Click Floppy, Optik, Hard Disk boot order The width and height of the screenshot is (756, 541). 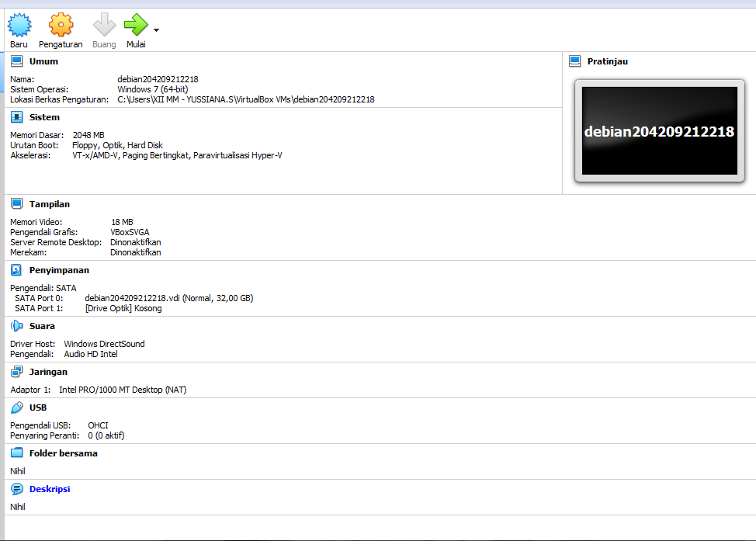(x=117, y=145)
